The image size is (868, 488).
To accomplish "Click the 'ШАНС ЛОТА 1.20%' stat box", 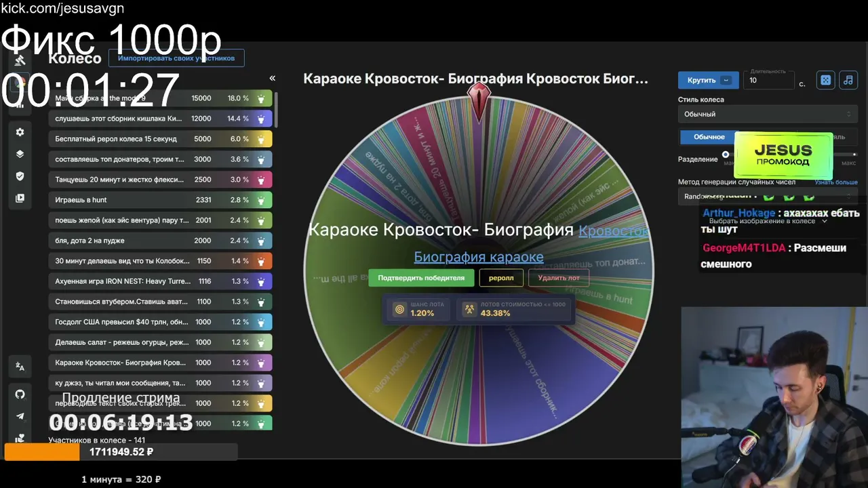I will 418,309.
